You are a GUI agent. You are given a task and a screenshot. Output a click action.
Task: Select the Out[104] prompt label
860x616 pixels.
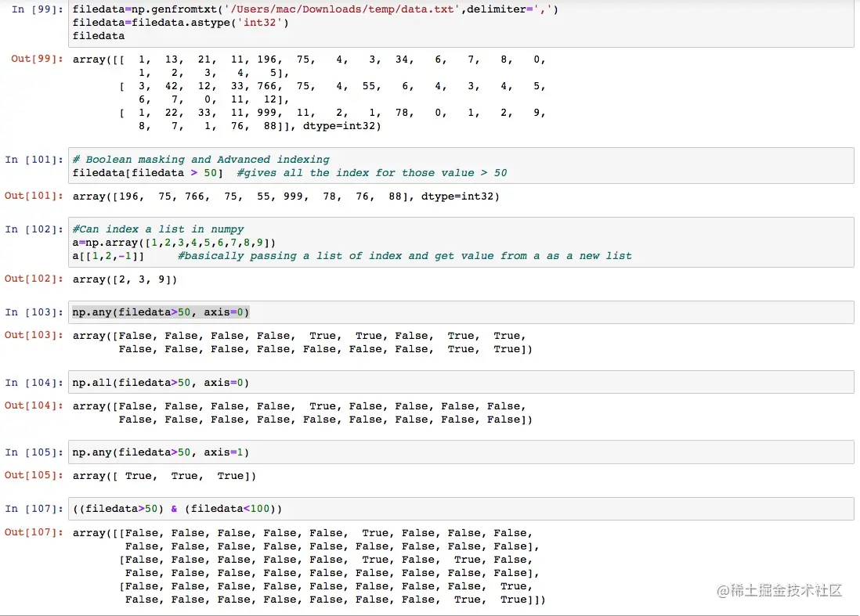(34, 405)
